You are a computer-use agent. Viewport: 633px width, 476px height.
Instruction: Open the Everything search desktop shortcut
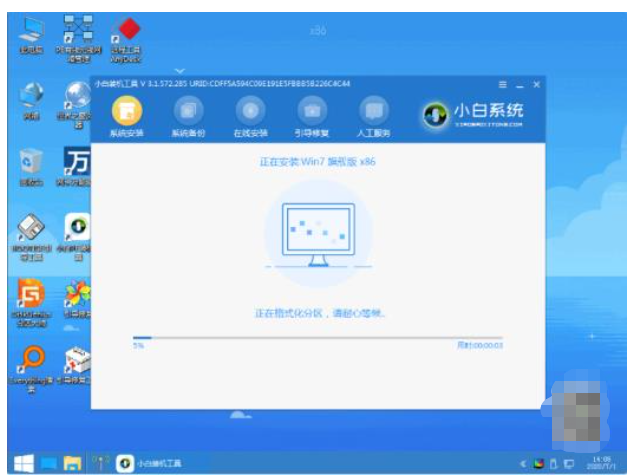pyautogui.click(x=31, y=369)
